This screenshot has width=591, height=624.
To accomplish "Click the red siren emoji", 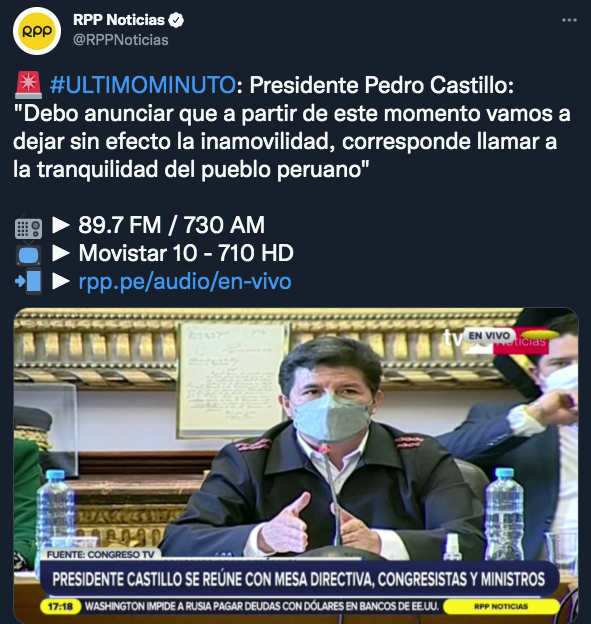I will [28, 85].
